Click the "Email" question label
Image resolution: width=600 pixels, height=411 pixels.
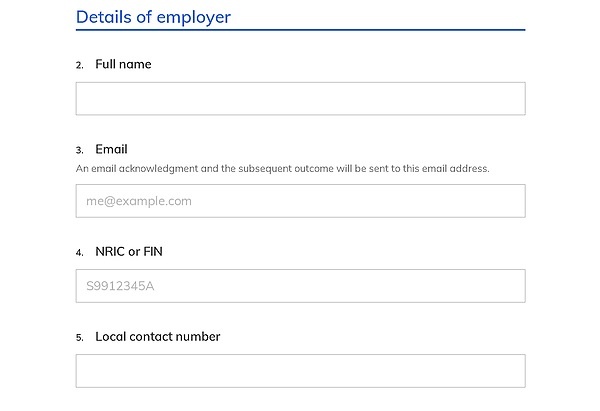click(111, 149)
